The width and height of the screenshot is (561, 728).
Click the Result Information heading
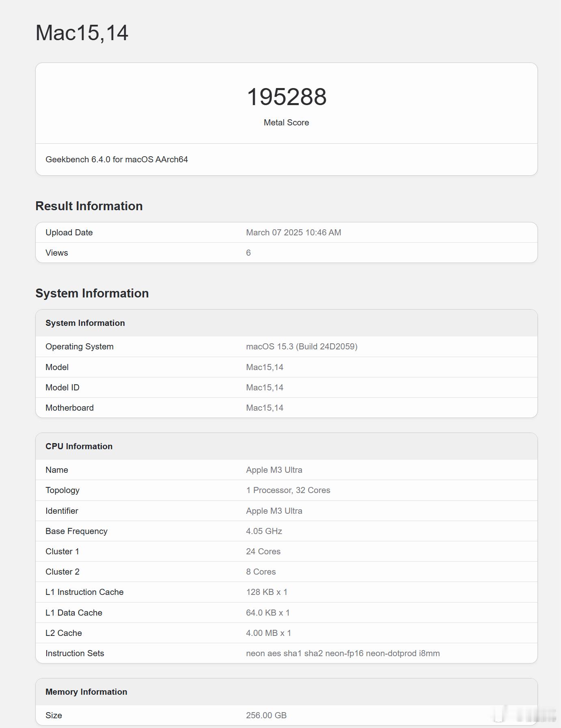(89, 206)
